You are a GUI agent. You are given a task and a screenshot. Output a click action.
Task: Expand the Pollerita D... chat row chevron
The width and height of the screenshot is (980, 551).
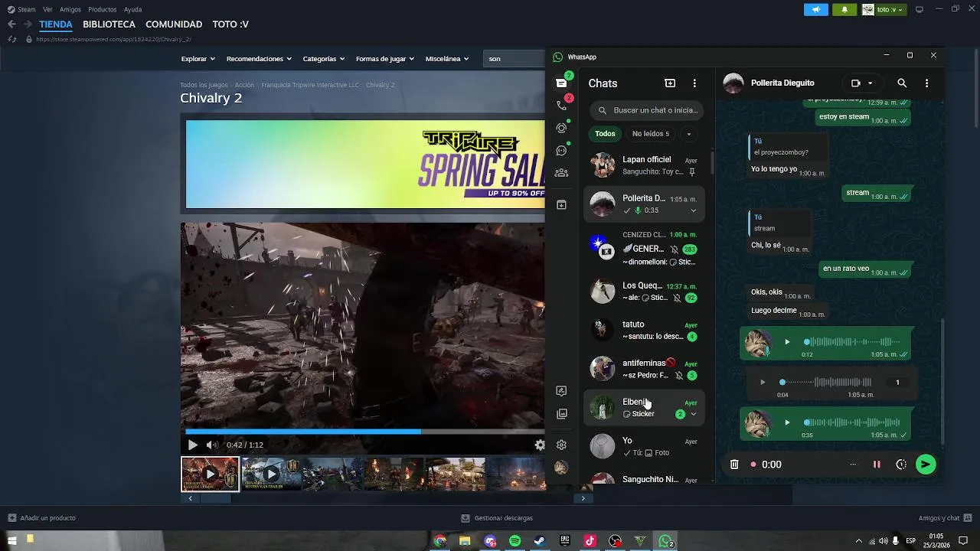point(694,210)
